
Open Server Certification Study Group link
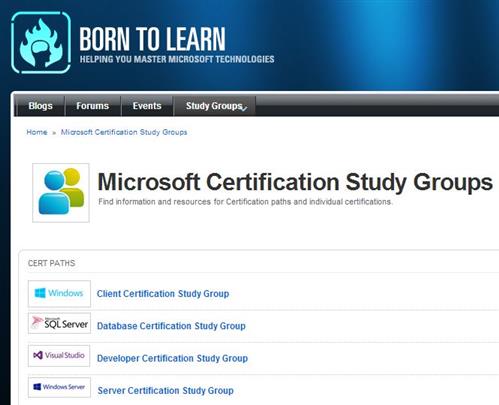pyautogui.click(x=165, y=390)
